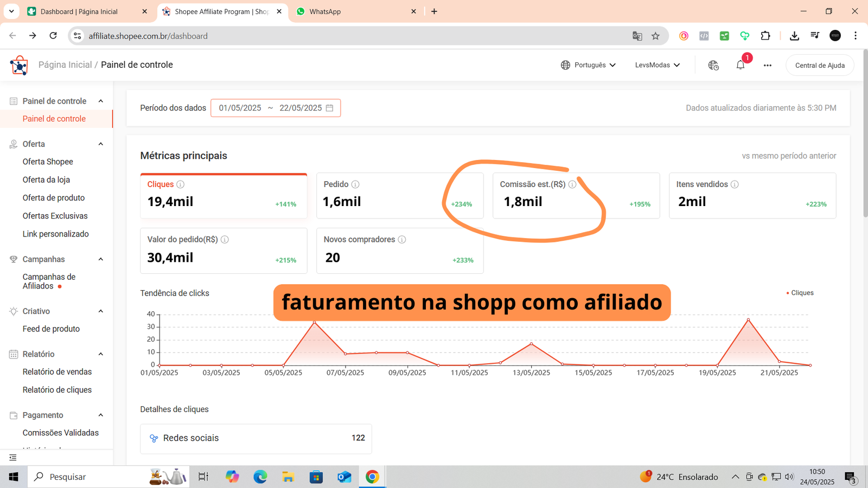Open Link personalizado in the sidebar

56,234
